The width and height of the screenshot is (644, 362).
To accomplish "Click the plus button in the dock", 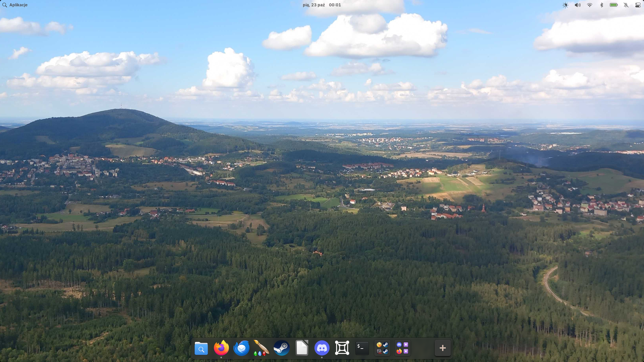I will click(443, 348).
